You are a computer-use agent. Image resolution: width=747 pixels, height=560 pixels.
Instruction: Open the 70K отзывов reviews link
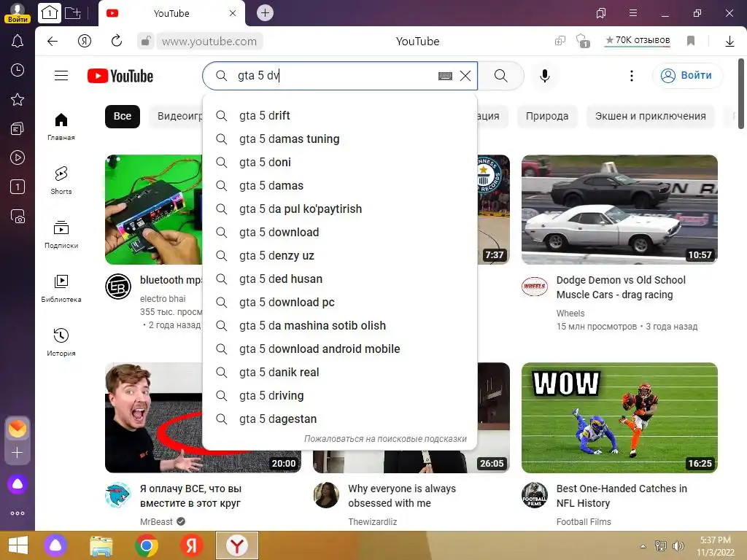[x=638, y=41]
